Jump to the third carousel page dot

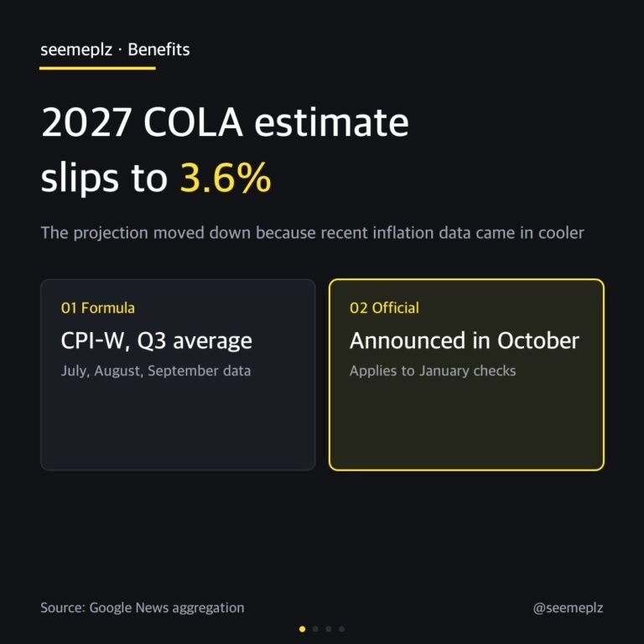point(329,629)
